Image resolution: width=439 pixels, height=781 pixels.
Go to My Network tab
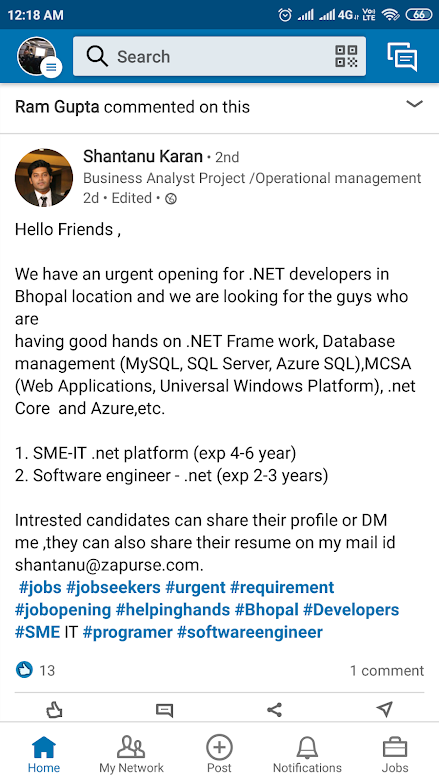(131, 754)
